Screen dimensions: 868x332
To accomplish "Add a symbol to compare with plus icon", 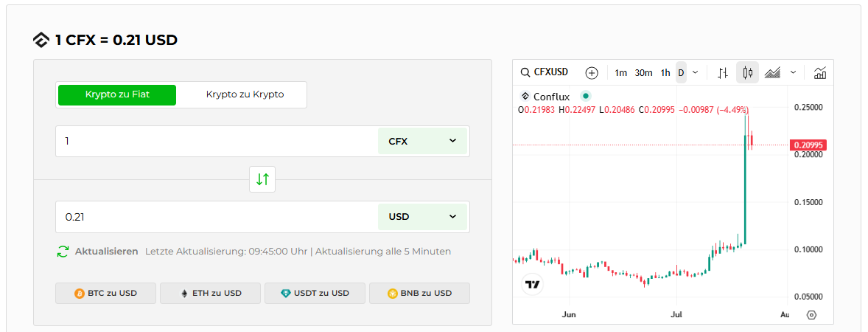I will pos(592,72).
